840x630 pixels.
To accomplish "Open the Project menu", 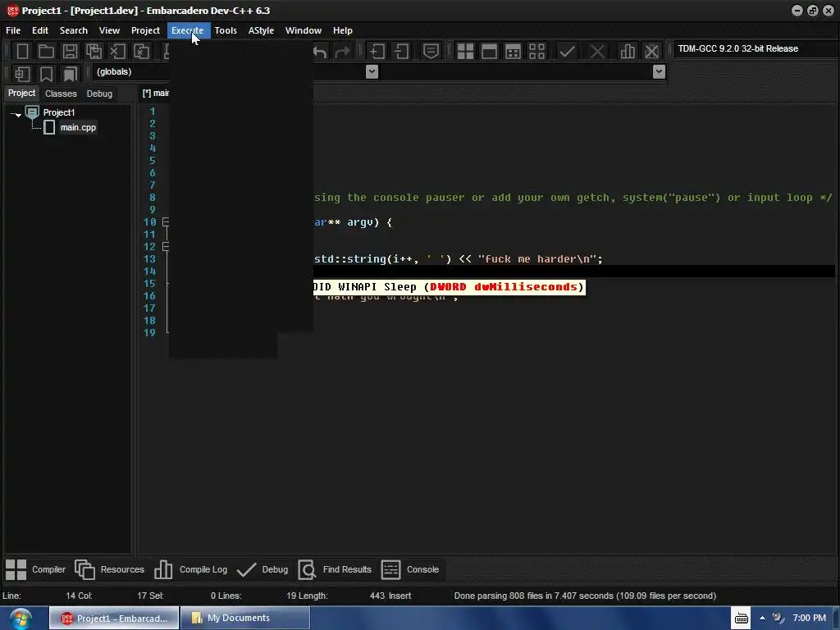I will pos(145,30).
